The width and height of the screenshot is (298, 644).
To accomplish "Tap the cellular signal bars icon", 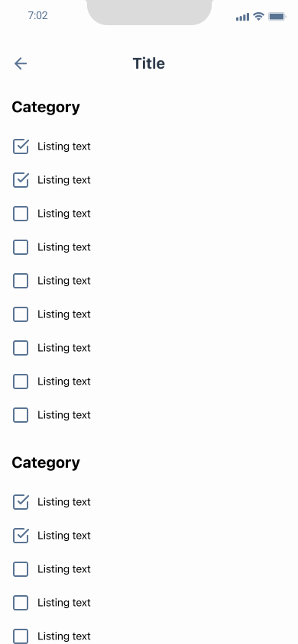I will coord(242,17).
